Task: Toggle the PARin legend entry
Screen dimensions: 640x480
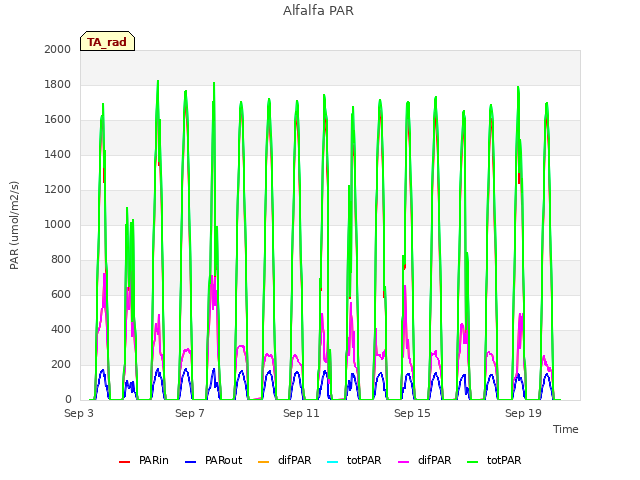Action: click(x=144, y=460)
